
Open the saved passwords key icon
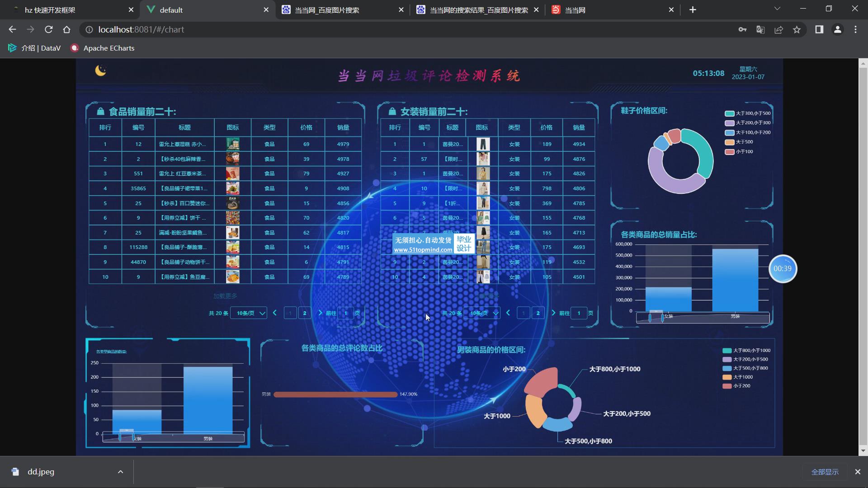pyautogui.click(x=742, y=29)
